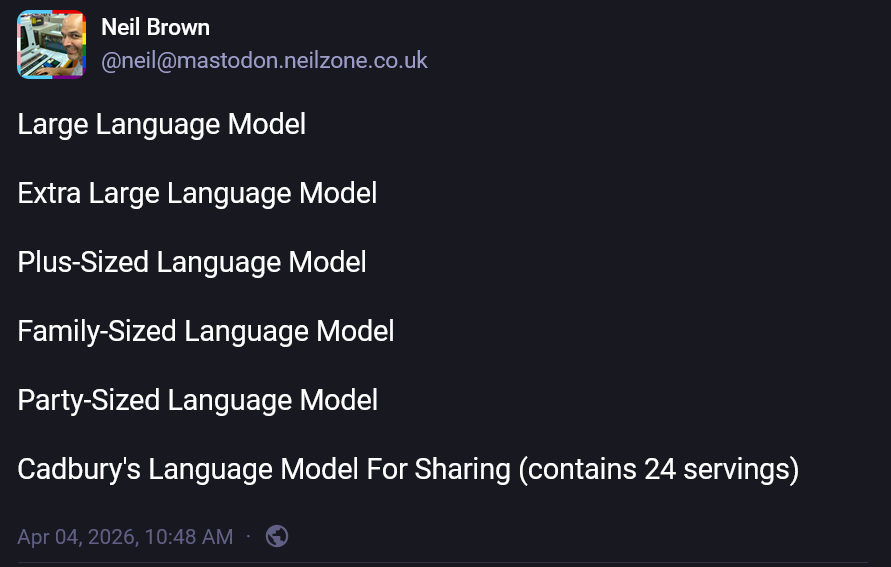891x567 pixels.
Task: Open the Apr 04, 2026 timestamp link
Action: (x=125, y=537)
